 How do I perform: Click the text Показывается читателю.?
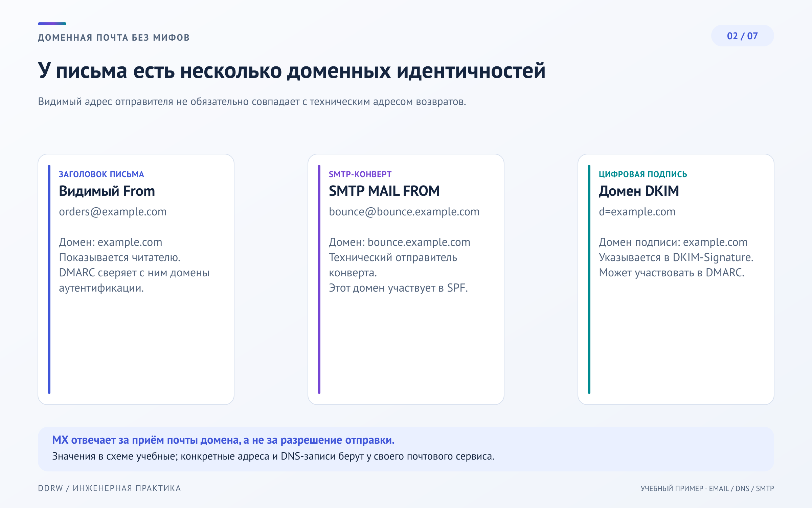pyautogui.click(x=120, y=257)
